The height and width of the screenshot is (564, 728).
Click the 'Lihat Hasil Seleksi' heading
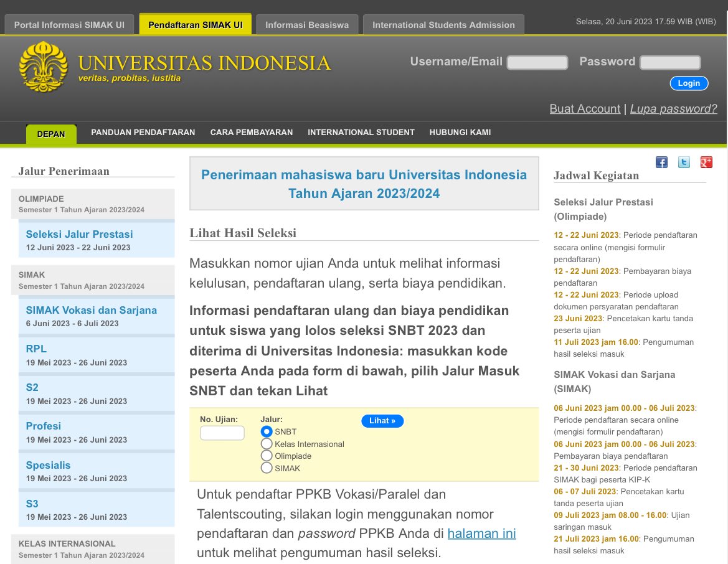point(243,233)
